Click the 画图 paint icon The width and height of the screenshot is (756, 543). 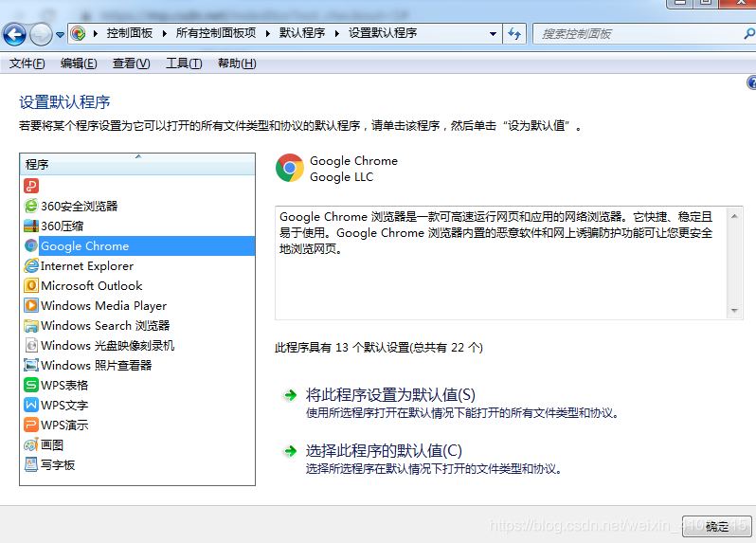point(31,444)
